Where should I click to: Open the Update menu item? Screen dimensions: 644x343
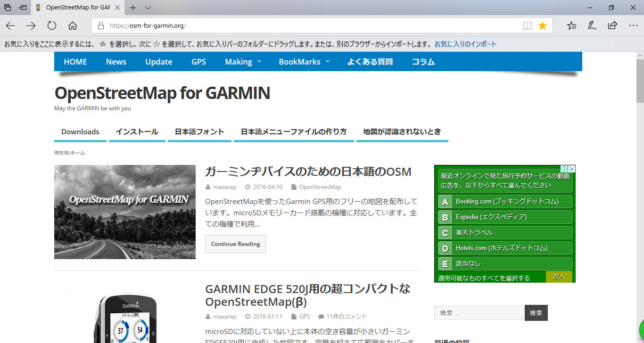(x=159, y=62)
